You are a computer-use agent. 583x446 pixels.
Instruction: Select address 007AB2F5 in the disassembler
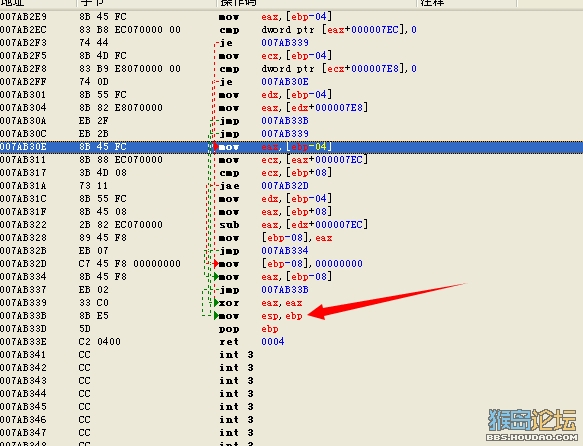tap(23, 56)
